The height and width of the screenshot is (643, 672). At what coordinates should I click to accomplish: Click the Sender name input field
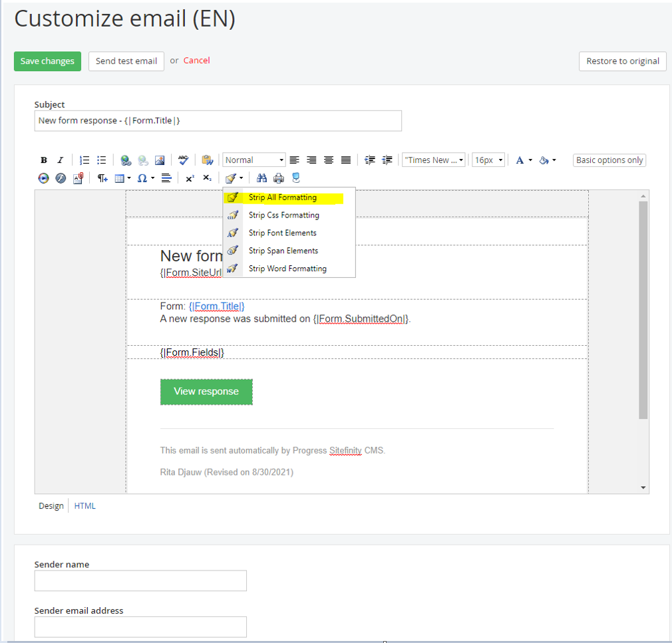(x=140, y=580)
